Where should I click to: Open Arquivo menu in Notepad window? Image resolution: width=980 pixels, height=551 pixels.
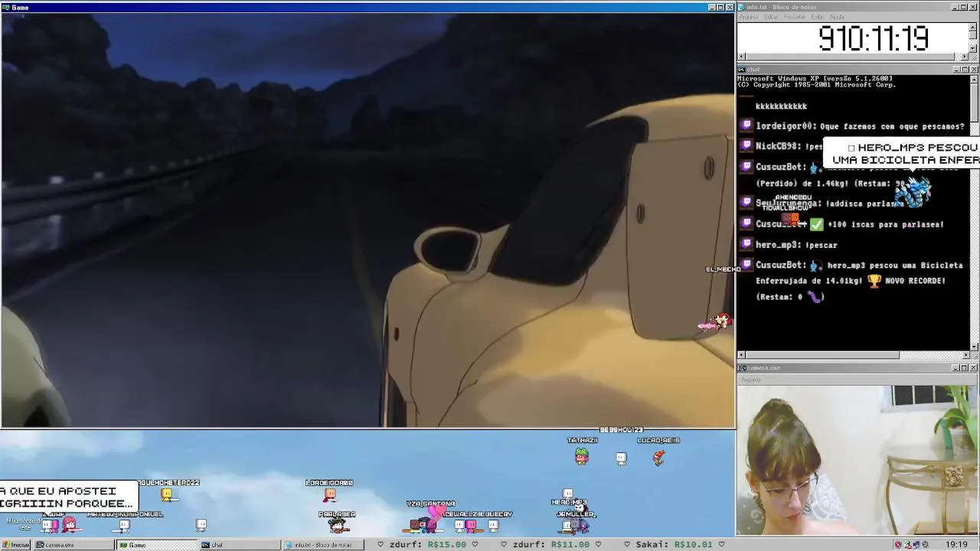tap(748, 17)
